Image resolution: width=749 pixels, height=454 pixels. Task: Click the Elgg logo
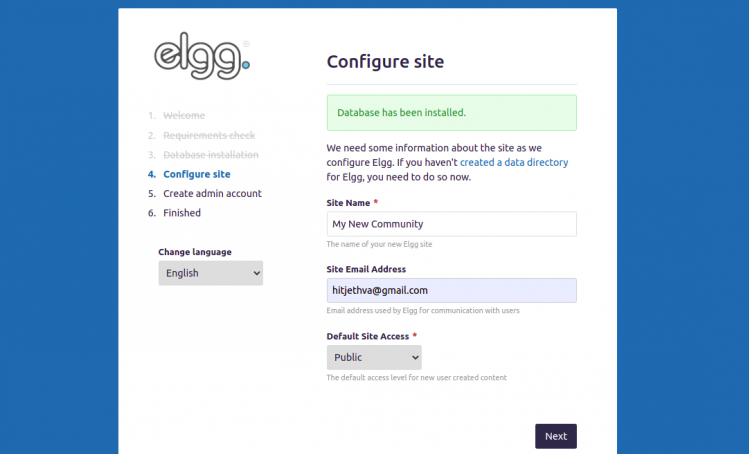tap(202, 59)
